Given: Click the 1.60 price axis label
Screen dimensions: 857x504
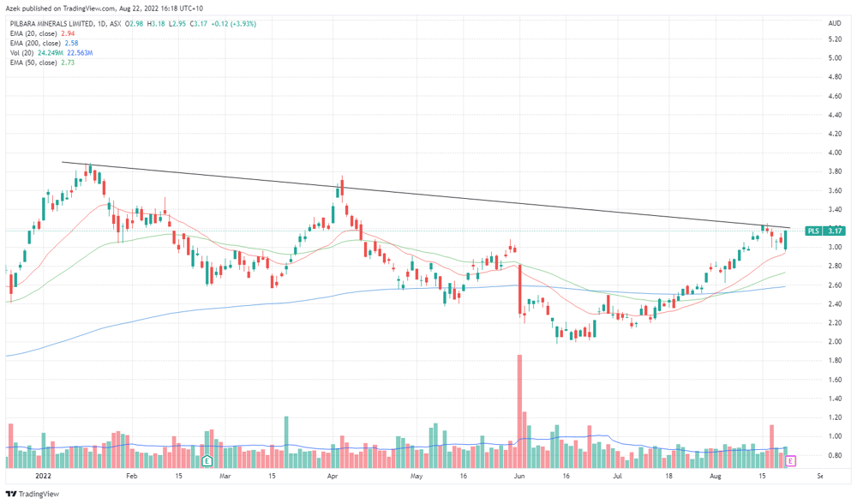Looking at the screenshot, I should coord(835,380).
